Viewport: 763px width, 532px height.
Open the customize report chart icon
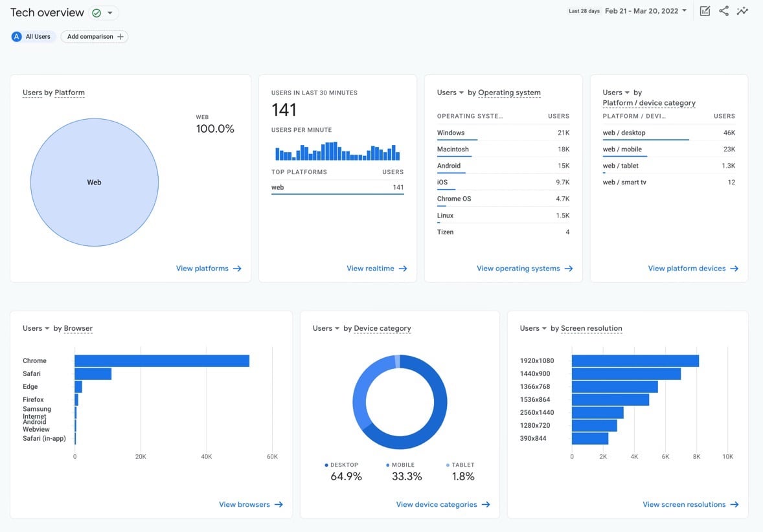(x=705, y=11)
